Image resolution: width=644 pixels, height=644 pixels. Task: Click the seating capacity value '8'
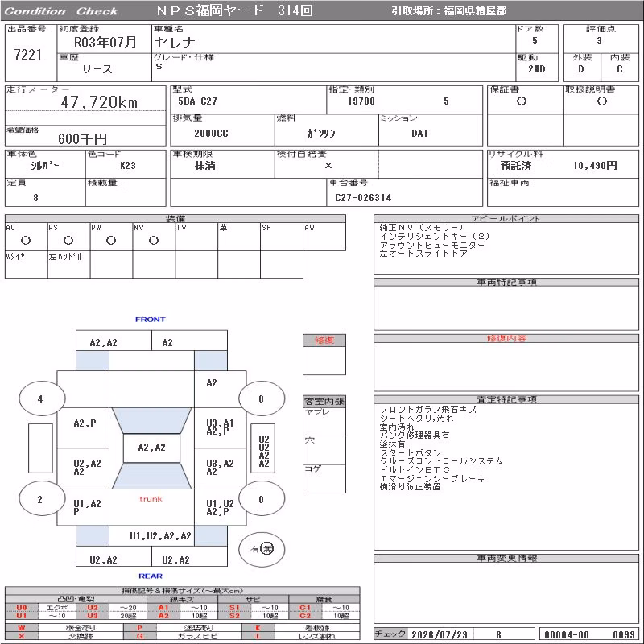pos(35,197)
